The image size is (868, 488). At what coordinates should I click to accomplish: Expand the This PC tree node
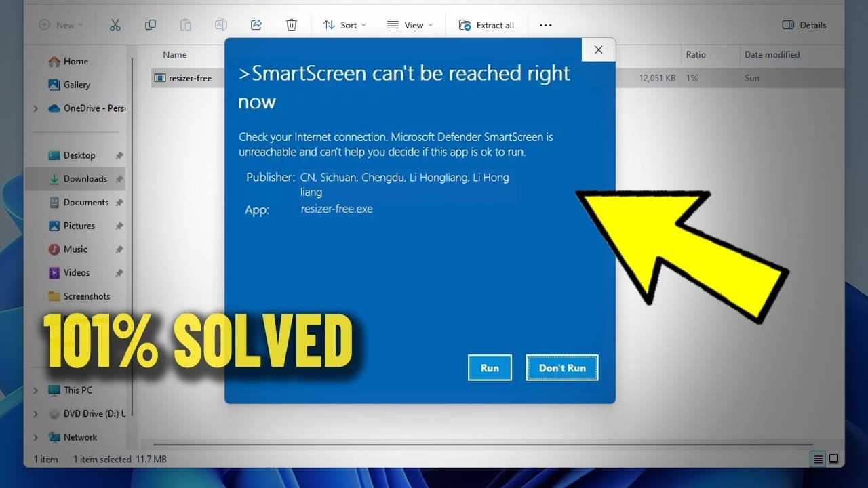click(x=36, y=390)
